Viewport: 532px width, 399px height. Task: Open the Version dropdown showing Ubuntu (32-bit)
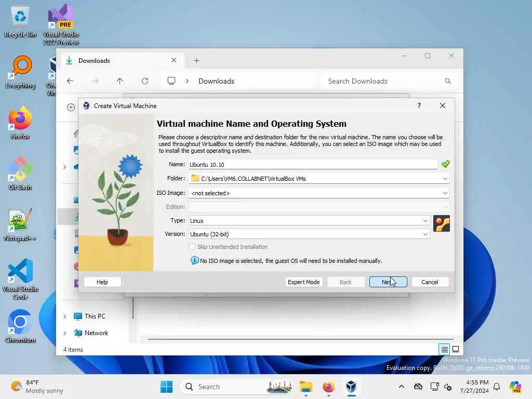[x=425, y=234]
